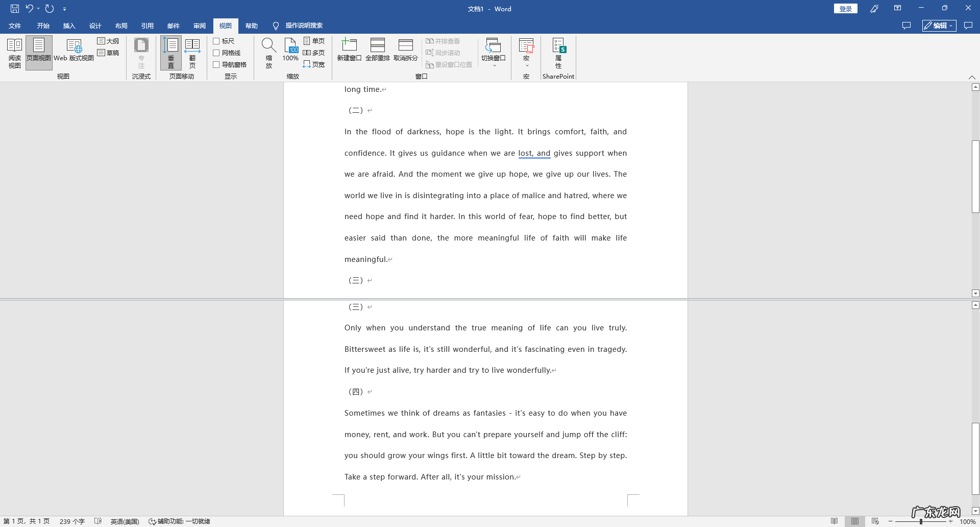Enable the 导航窗格 navigation pane checkbox
980x527 pixels.
pyautogui.click(x=216, y=65)
